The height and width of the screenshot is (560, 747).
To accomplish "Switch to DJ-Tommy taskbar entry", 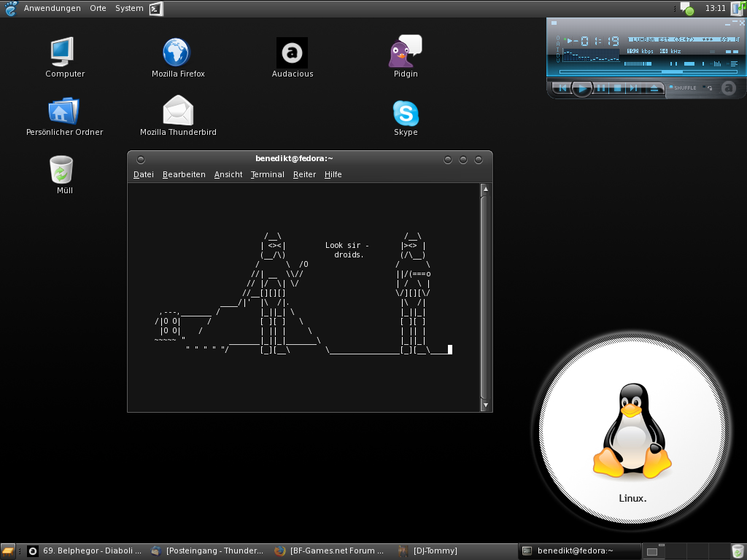I will pos(454,551).
